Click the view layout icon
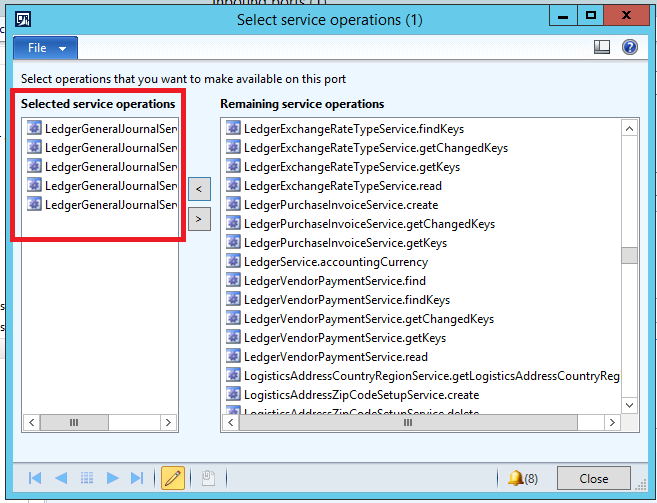657x503 pixels. (x=602, y=47)
